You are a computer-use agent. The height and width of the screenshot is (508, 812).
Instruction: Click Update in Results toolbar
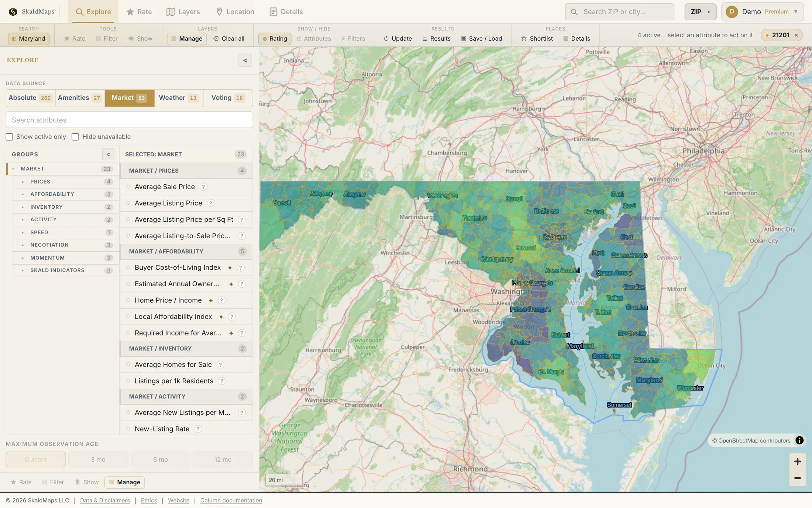[398, 38]
